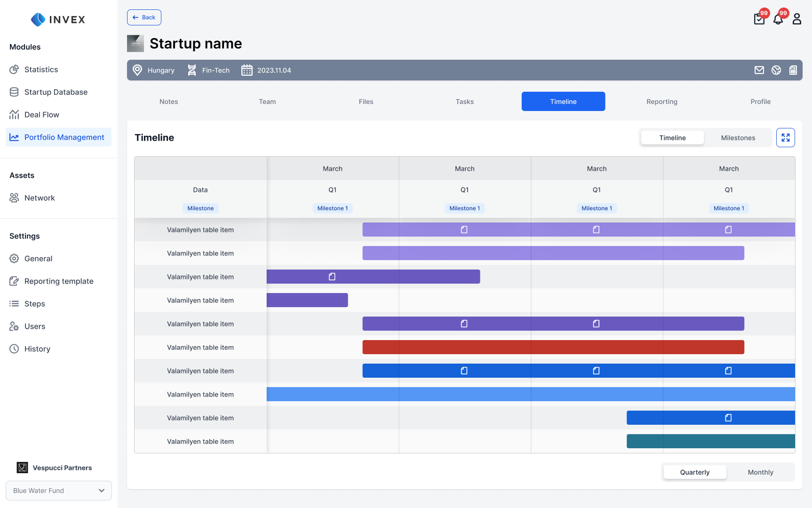Select Monthly timeline granularity

click(x=760, y=472)
